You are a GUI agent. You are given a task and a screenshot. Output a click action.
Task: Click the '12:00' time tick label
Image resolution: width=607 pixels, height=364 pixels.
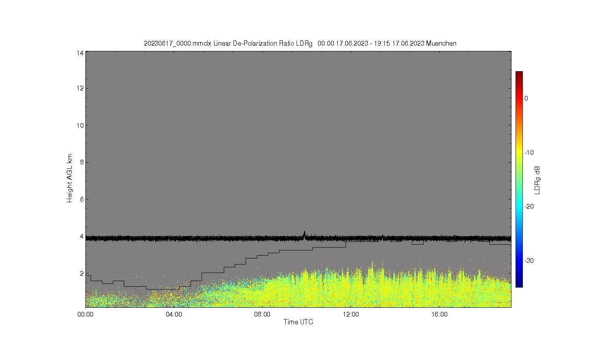coord(351,315)
